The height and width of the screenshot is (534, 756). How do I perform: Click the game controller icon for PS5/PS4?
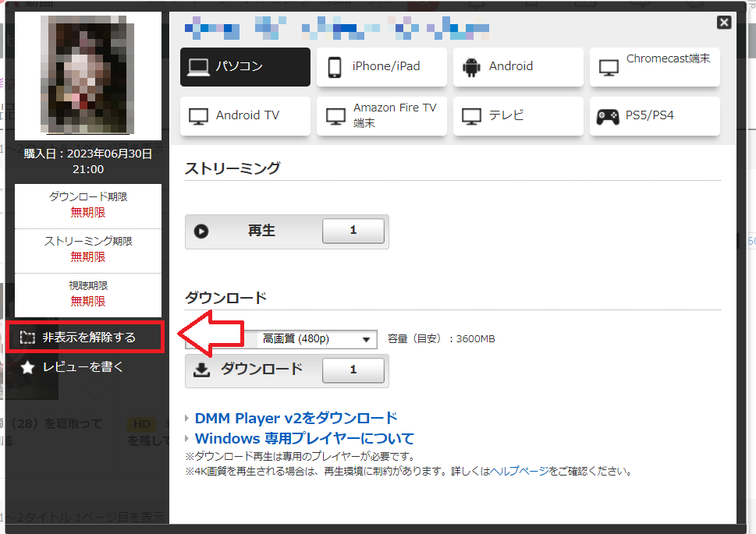coord(608,117)
